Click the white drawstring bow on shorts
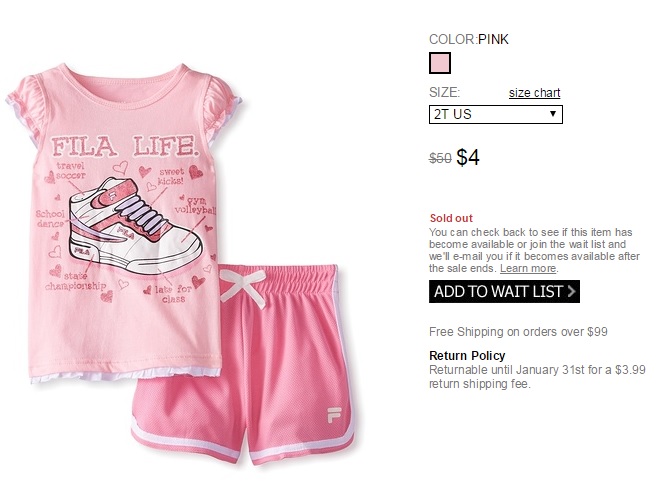The width and height of the screenshot is (656, 486). click(243, 286)
